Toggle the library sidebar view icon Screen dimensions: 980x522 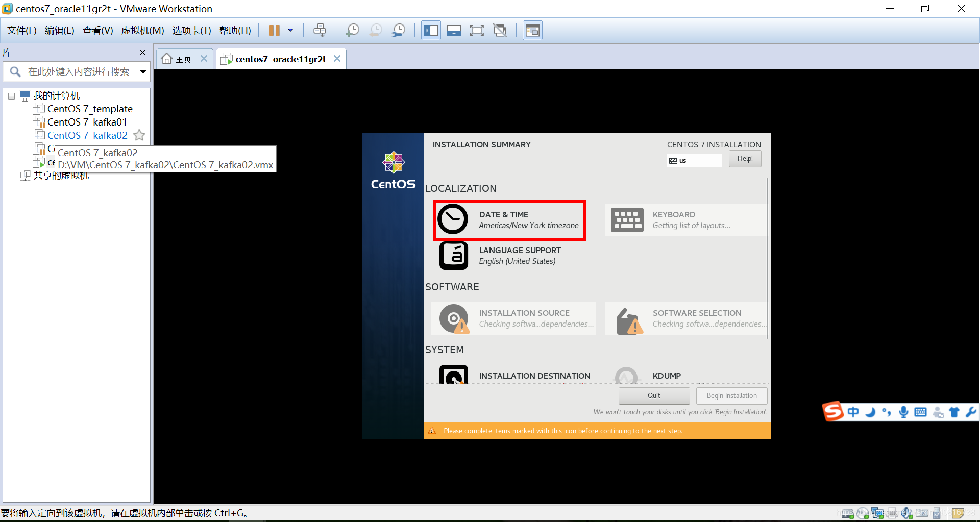coord(431,31)
